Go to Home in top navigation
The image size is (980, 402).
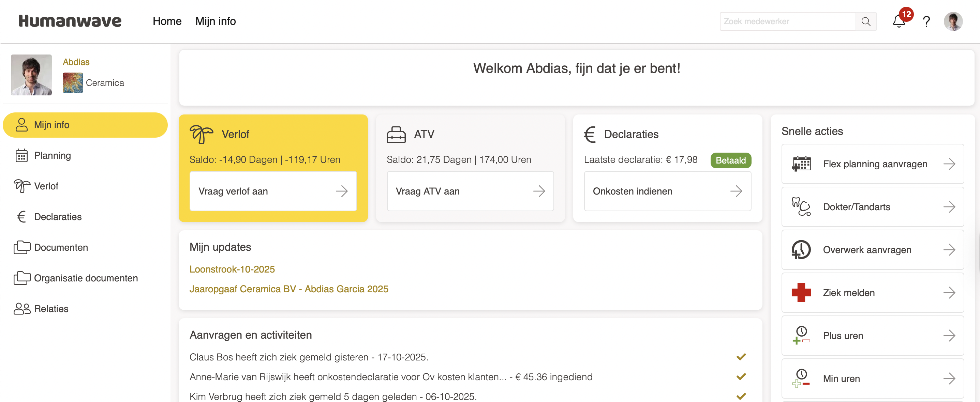click(x=167, y=21)
